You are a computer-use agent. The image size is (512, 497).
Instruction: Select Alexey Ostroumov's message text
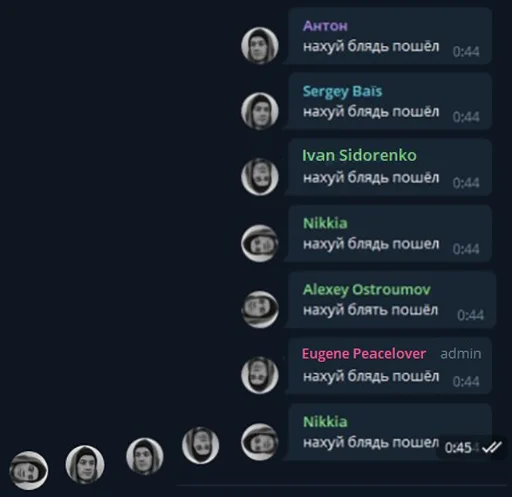click(370, 310)
